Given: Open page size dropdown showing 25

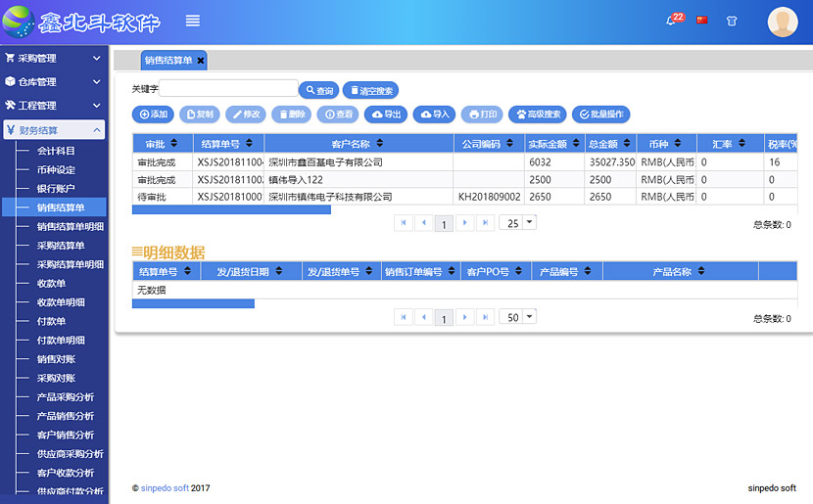Looking at the screenshot, I should (529, 223).
